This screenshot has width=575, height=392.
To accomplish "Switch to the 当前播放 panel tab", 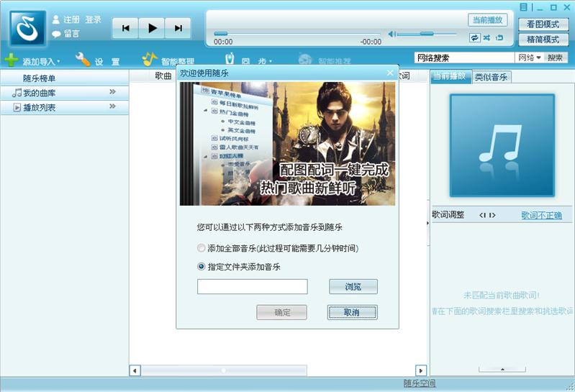I will point(450,76).
